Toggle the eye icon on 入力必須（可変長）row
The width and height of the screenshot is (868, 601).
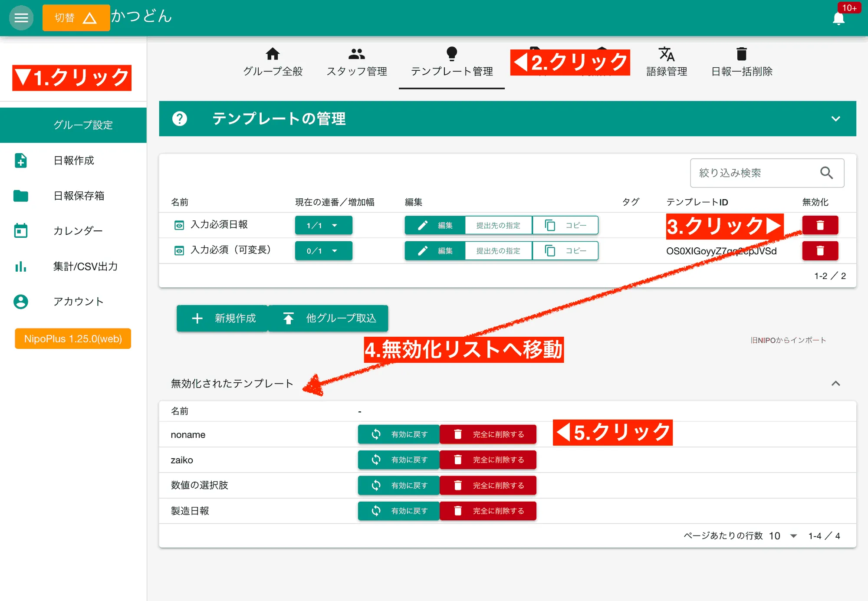[x=179, y=250]
